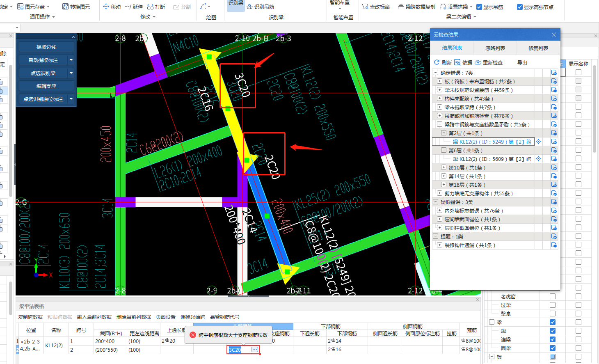Select row 梁 KL12(2) (ID:5609) 第【2】跨
Screen dimensions: 599x364
coord(492,159)
